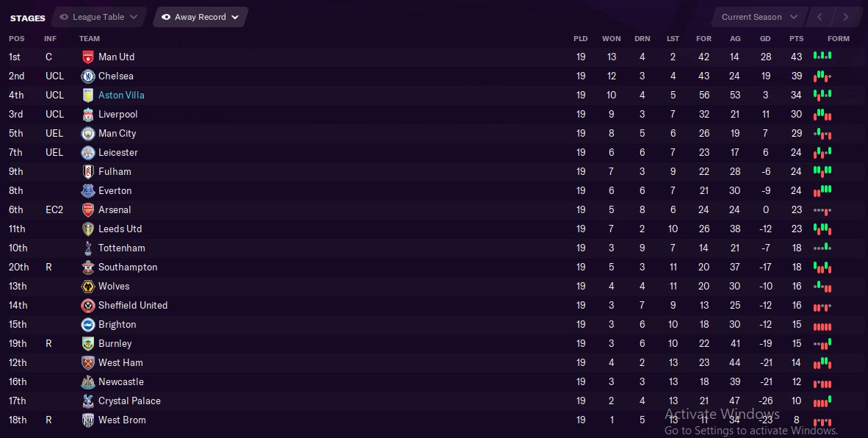This screenshot has width=868, height=438.
Task: Switch to the Stages tab
Action: tap(28, 18)
